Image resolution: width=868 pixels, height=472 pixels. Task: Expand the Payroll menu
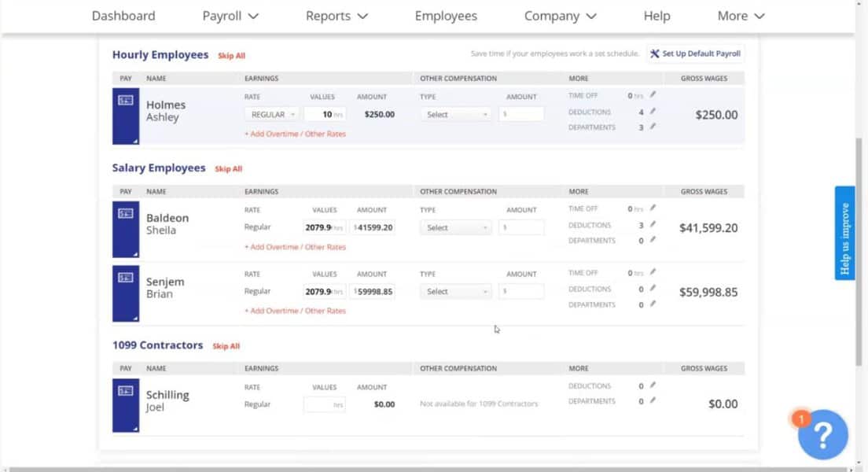tap(230, 16)
